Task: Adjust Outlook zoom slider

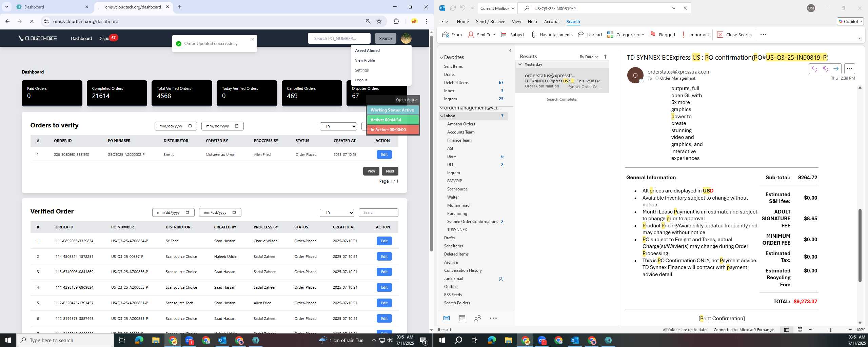Action: click(830, 330)
